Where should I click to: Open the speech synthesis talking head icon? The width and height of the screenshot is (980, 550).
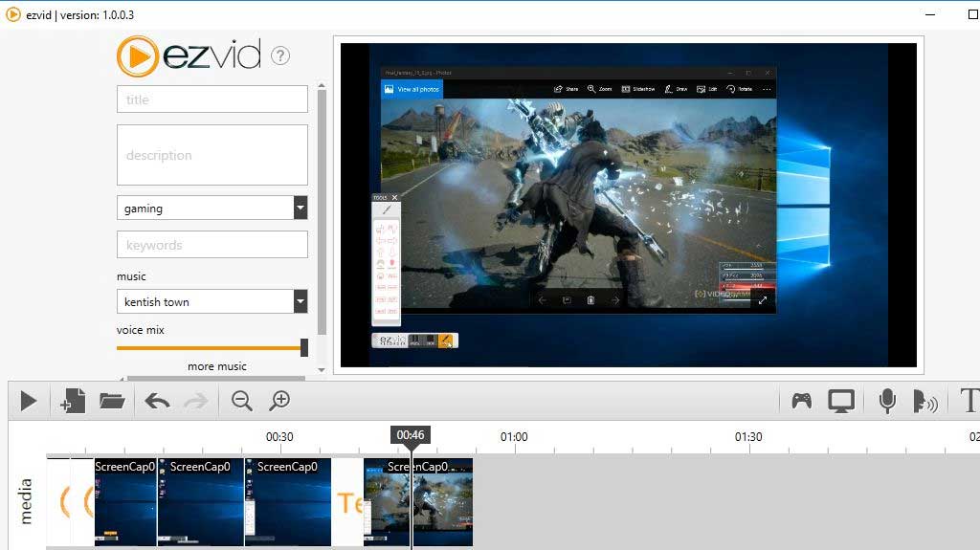(x=924, y=401)
